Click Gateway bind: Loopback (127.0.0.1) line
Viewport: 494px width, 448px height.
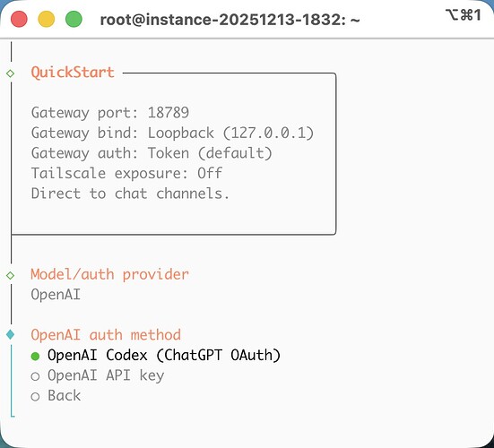click(172, 134)
